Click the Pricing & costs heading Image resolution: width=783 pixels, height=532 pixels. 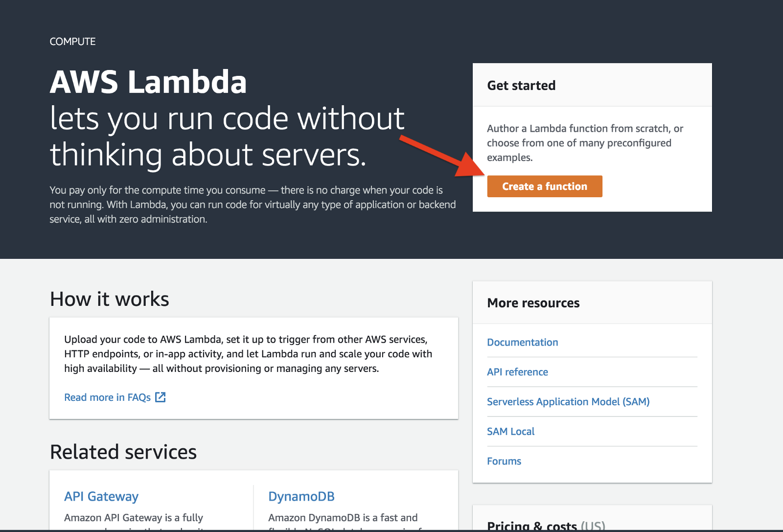coord(546,526)
